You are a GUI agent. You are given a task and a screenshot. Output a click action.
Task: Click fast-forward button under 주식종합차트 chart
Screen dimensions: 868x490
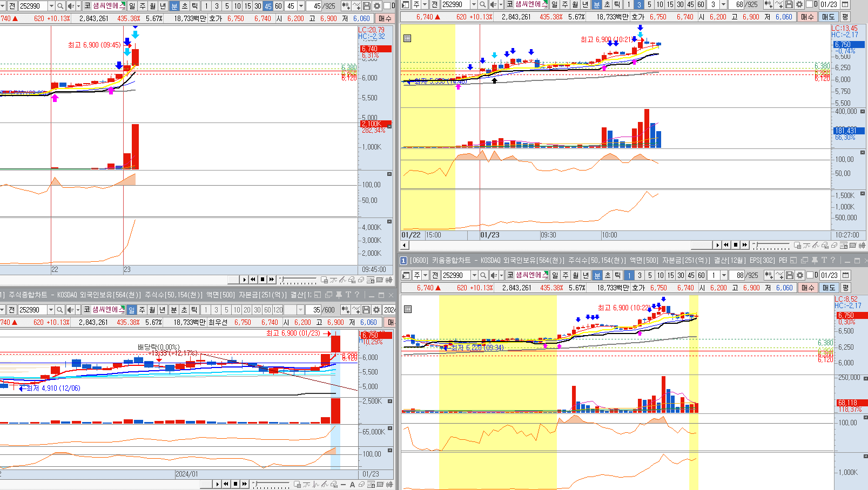(245, 484)
